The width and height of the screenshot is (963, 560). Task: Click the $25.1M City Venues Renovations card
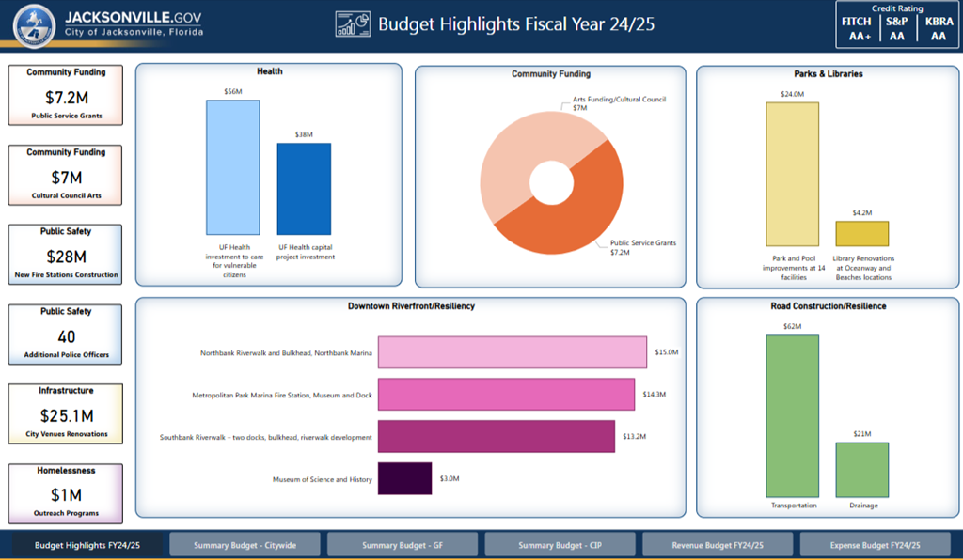tap(64, 413)
